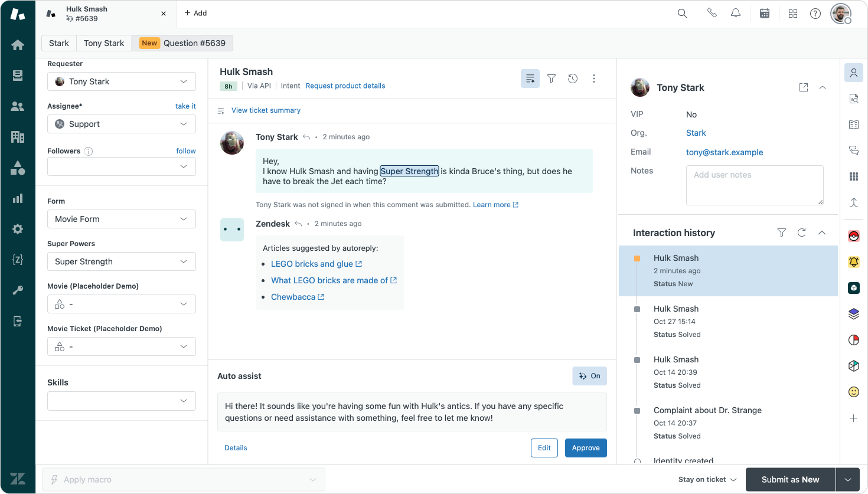Show ticket events history icon
Viewport: 868px width, 494px height.
point(573,78)
